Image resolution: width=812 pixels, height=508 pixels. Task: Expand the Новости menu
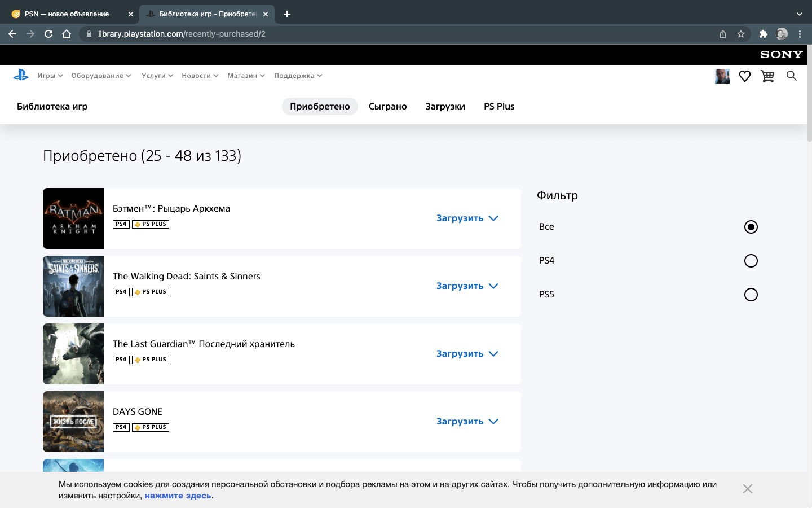pyautogui.click(x=200, y=76)
